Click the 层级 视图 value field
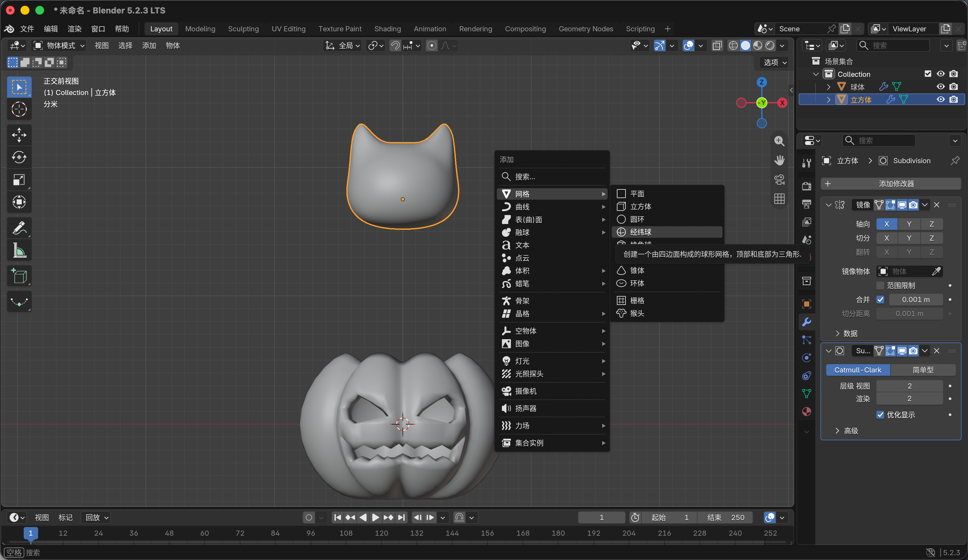 pos(909,386)
